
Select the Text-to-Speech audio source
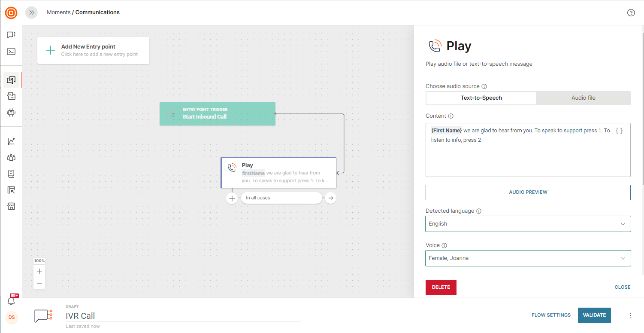[x=481, y=98]
